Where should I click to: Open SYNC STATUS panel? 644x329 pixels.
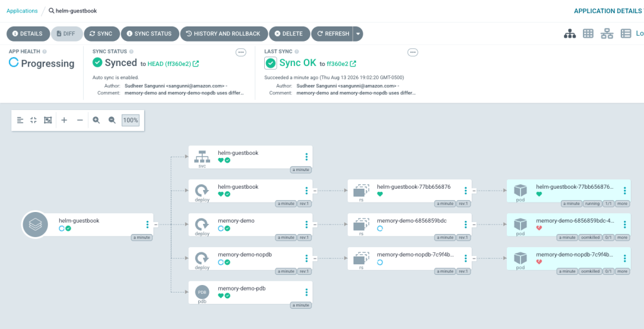(x=150, y=34)
